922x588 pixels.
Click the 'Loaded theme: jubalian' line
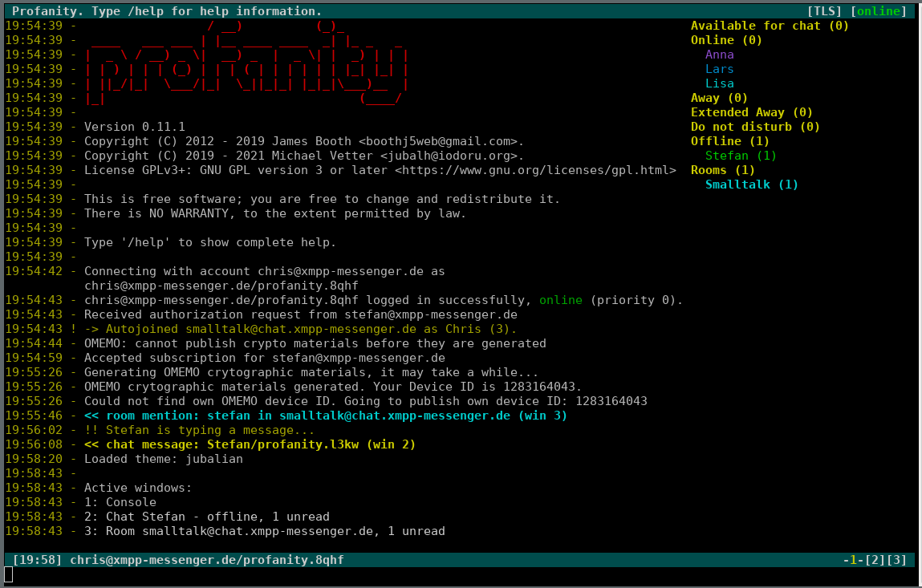164,459
